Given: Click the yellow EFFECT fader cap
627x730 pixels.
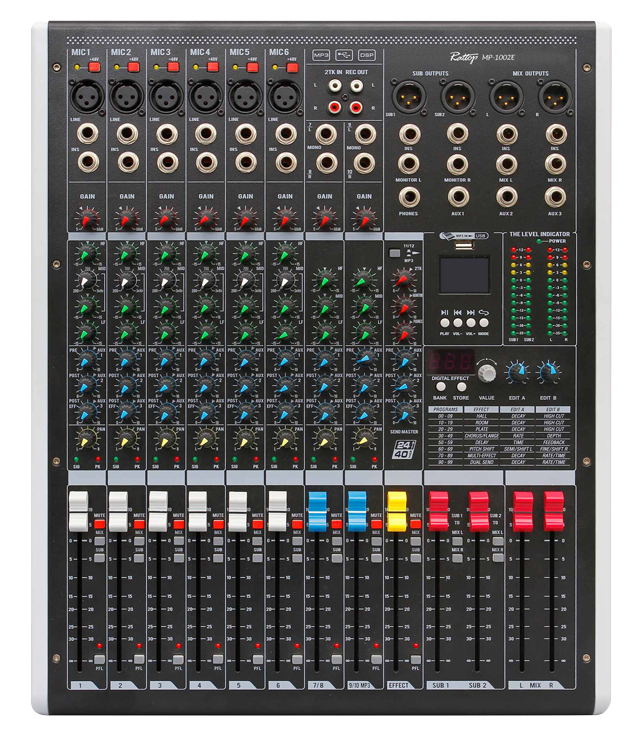Looking at the screenshot, I should (x=397, y=511).
